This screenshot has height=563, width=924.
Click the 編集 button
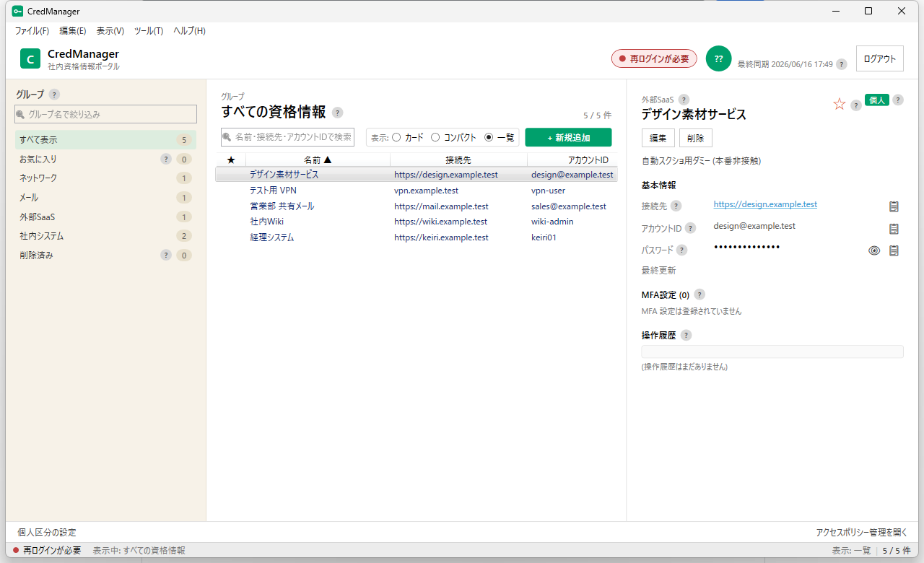click(x=658, y=138)
